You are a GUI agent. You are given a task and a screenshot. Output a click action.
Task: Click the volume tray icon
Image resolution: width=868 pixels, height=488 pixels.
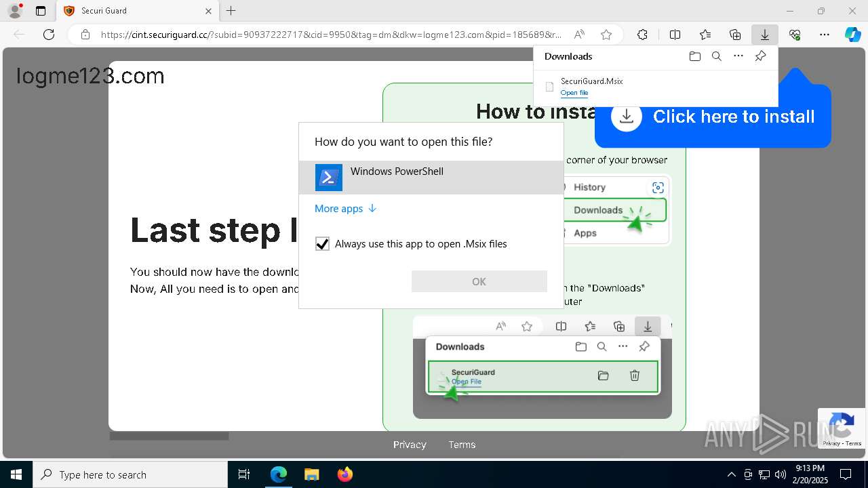(781, 474)
